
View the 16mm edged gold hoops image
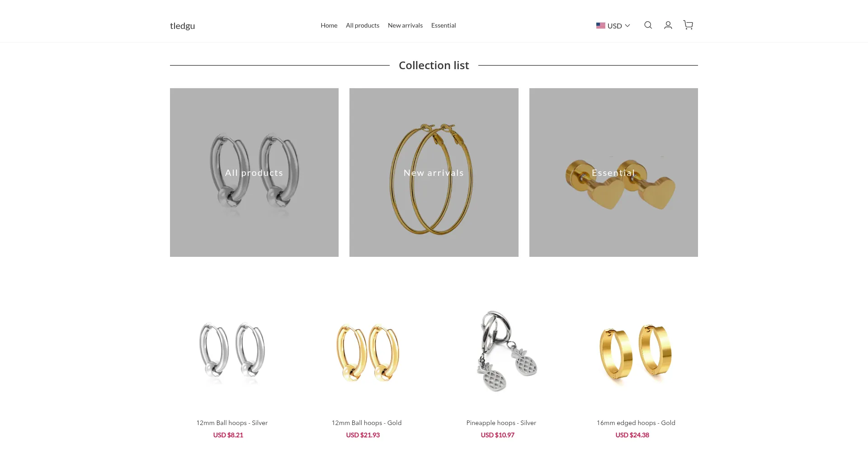[x=636, y=352]
